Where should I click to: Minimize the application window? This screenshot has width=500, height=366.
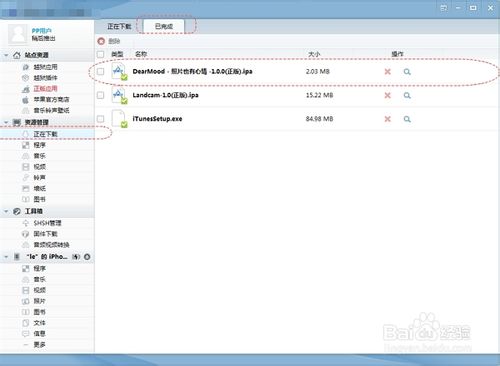(x=458, y=7)
